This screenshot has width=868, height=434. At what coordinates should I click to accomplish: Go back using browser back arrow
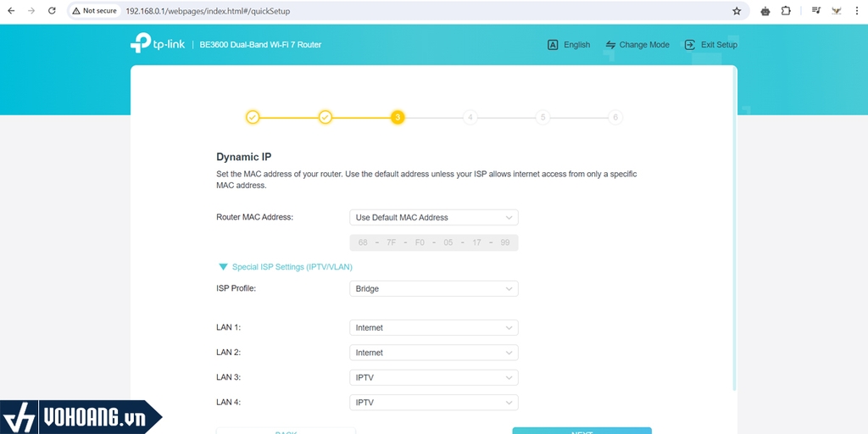click(x=11, y=10)
